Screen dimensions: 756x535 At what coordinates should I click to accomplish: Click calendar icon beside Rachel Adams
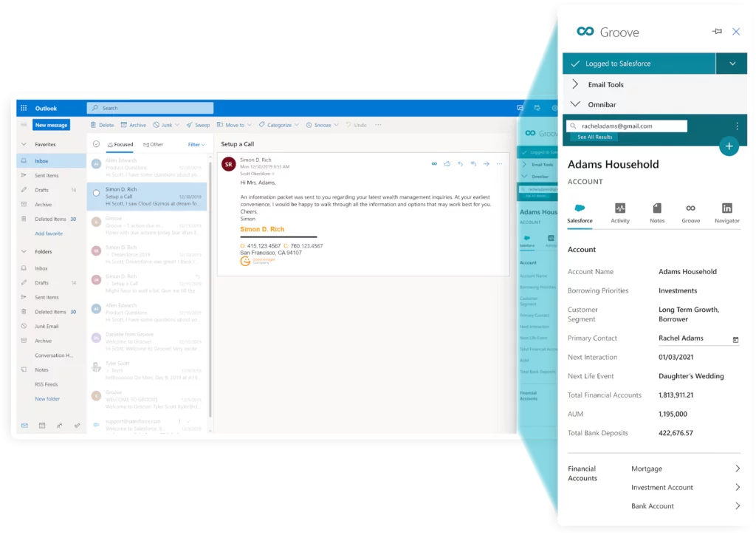[x=735, y=340]
